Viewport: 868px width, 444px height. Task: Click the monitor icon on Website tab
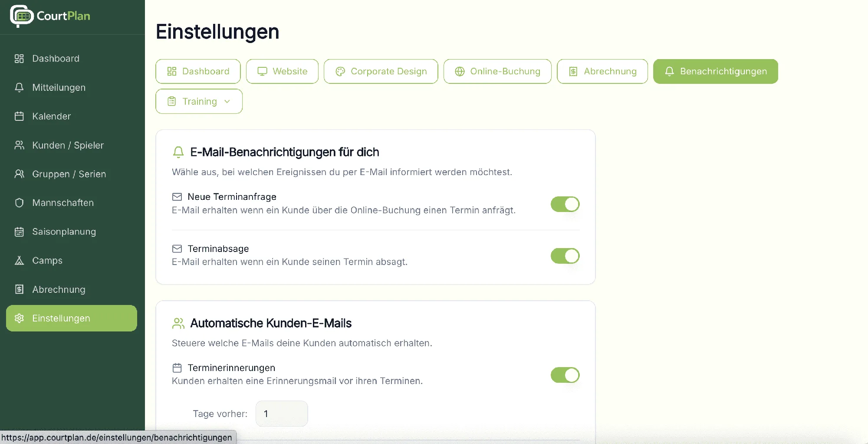(262, 71)
